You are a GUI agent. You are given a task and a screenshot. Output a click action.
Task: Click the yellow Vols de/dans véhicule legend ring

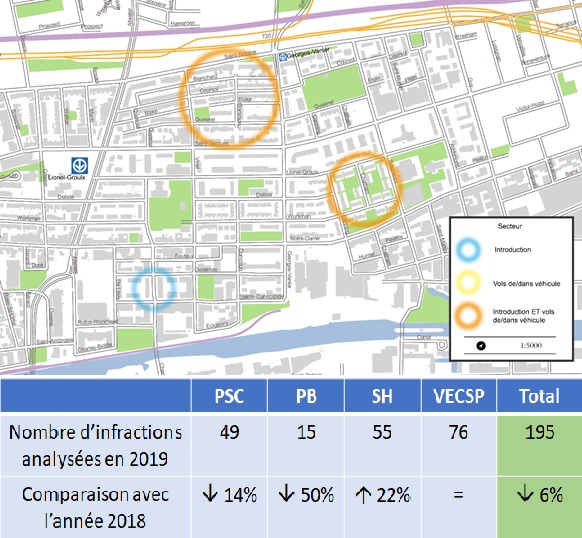(x=469, y=283)
